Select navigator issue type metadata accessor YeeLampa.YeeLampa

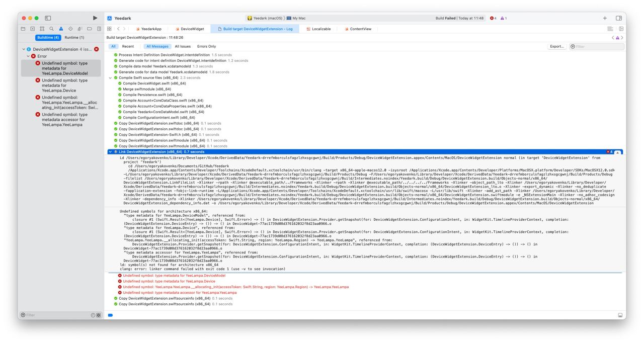pyautogui.click(x=61, y=120)
